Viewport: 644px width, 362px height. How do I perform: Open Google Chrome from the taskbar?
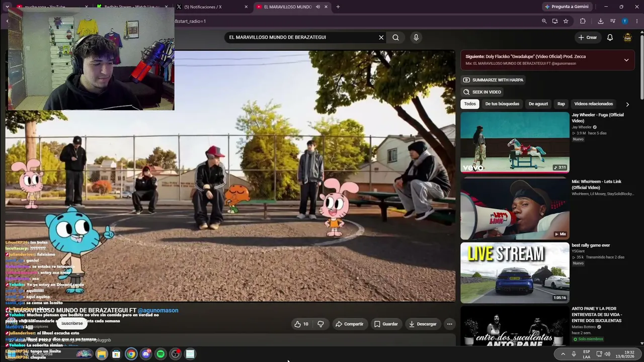coord(131,354)
